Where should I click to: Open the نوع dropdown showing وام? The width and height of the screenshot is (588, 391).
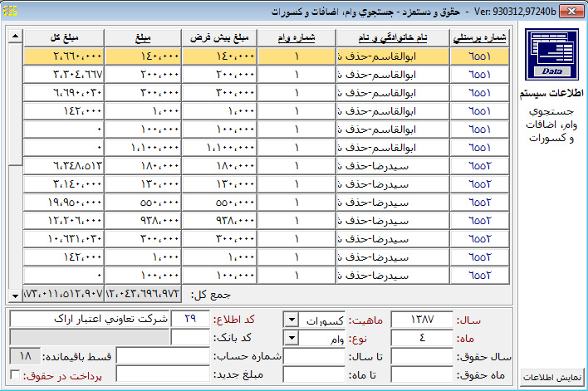291,338
